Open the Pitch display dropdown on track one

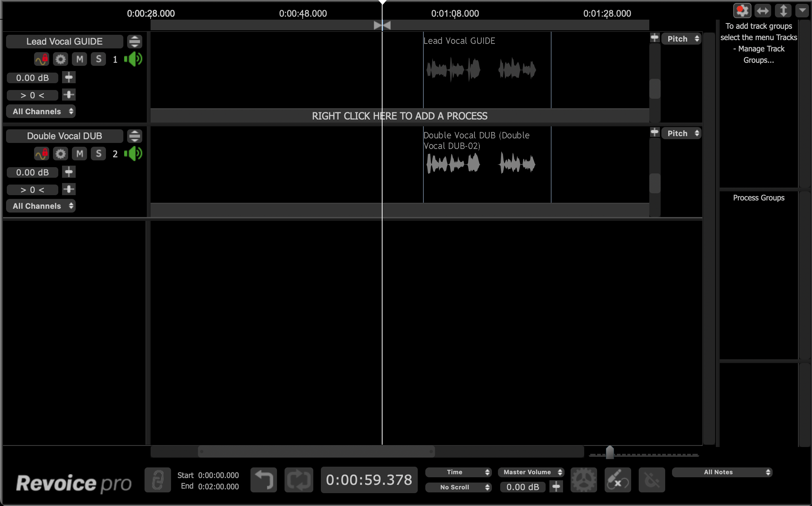click(681, 39)
